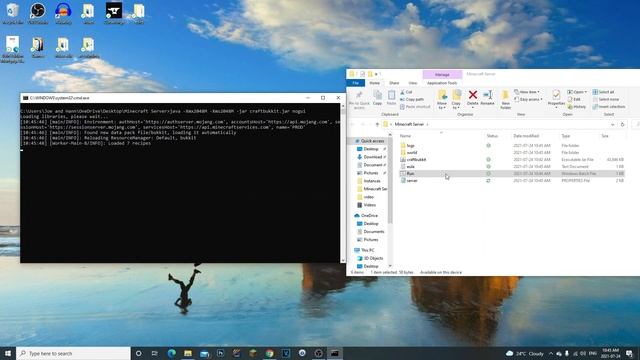
Task: Switch to the View ribbon tab
Action: coord(413,83)
